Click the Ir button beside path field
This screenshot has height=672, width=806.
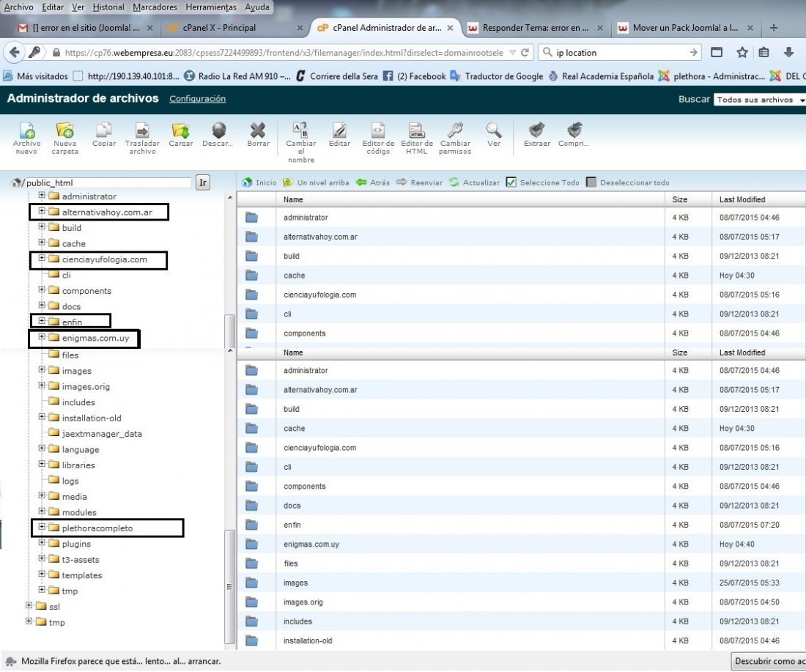coord(203,182)
